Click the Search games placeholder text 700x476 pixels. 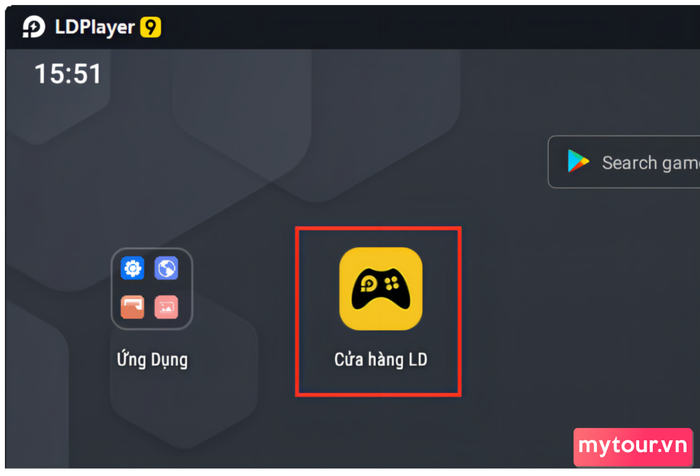pos(651,163)
